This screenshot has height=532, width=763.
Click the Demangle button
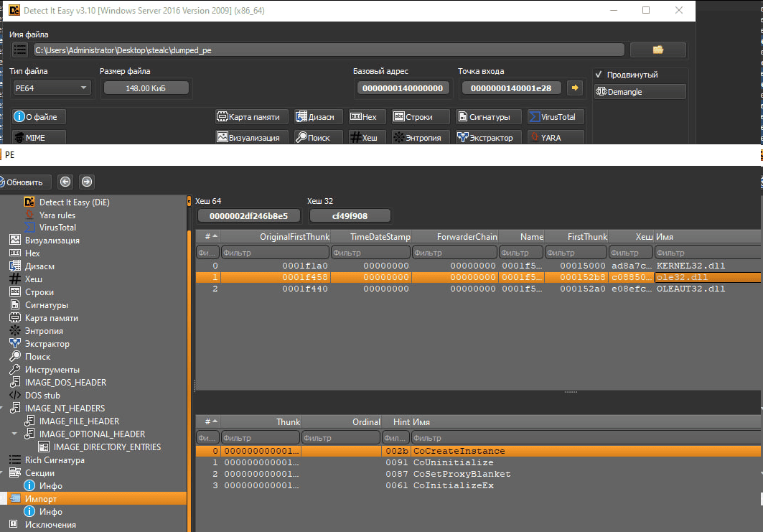[x=640, y=92]
